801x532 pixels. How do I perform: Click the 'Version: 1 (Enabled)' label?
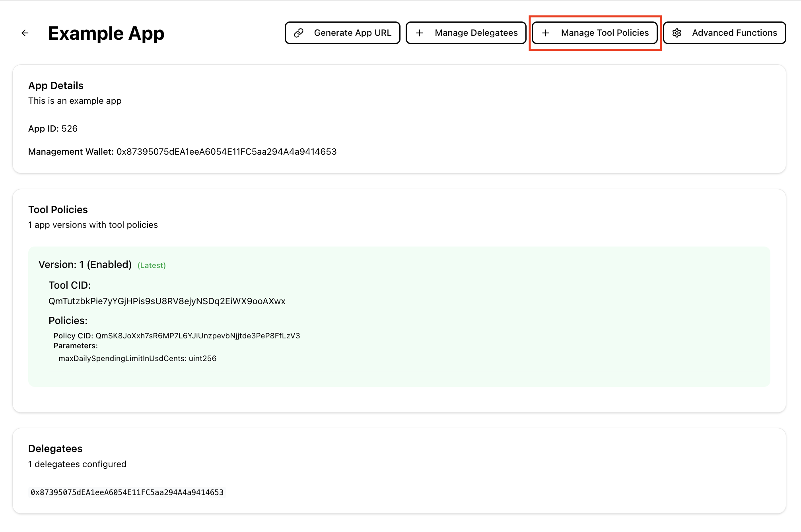pos(85,265)
